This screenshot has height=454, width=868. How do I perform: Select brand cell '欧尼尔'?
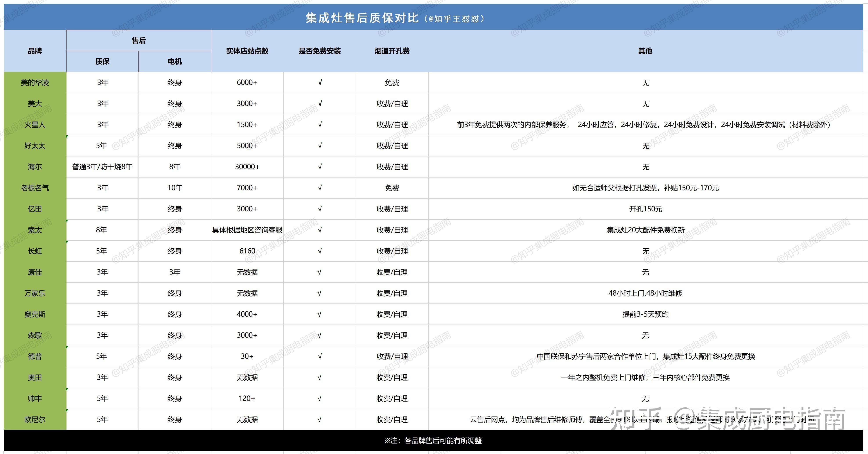[35, 419]
